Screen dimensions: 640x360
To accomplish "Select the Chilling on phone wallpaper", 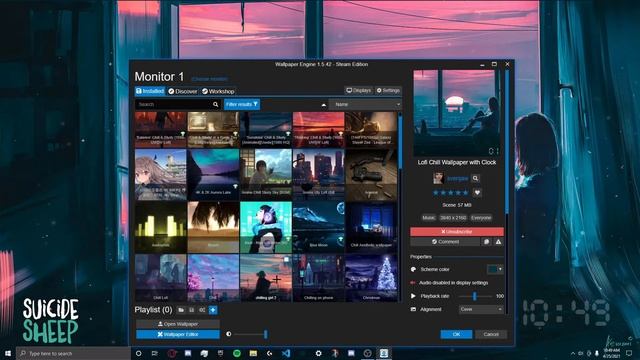I will pyautogui.click(x=318, y=278).
